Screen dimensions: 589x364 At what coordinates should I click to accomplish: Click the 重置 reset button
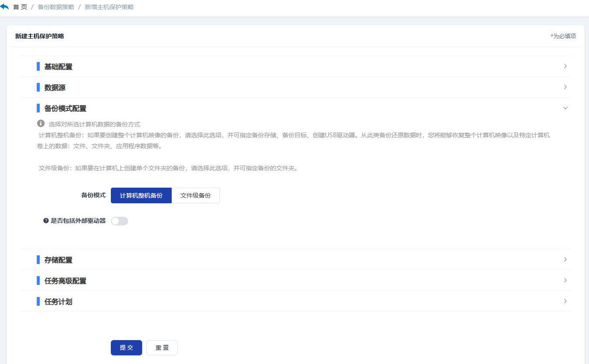click(162, 347)
